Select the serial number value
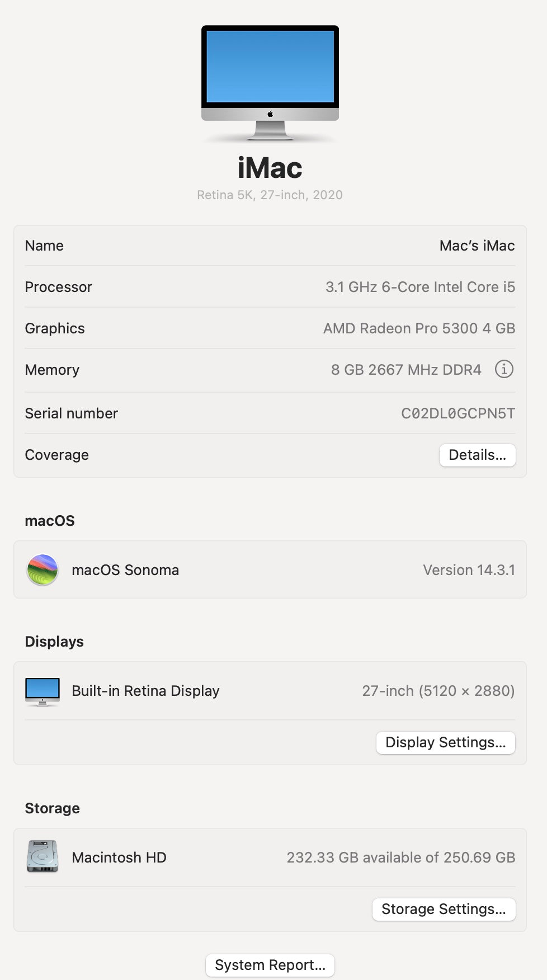The width and height of the screenshot is (547, 980). click(x=458, y=414)
